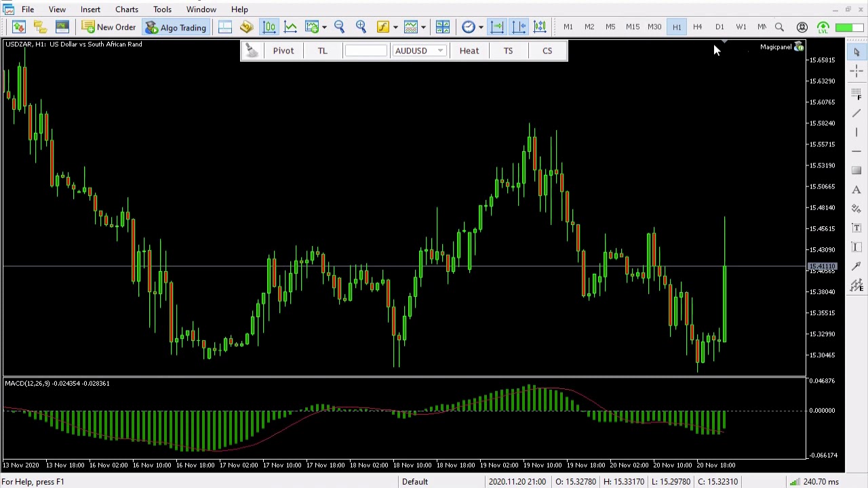Click the search magnifier icon
Image resolution: width=868 pixels, height=488 pixels.
pos(779,27)
